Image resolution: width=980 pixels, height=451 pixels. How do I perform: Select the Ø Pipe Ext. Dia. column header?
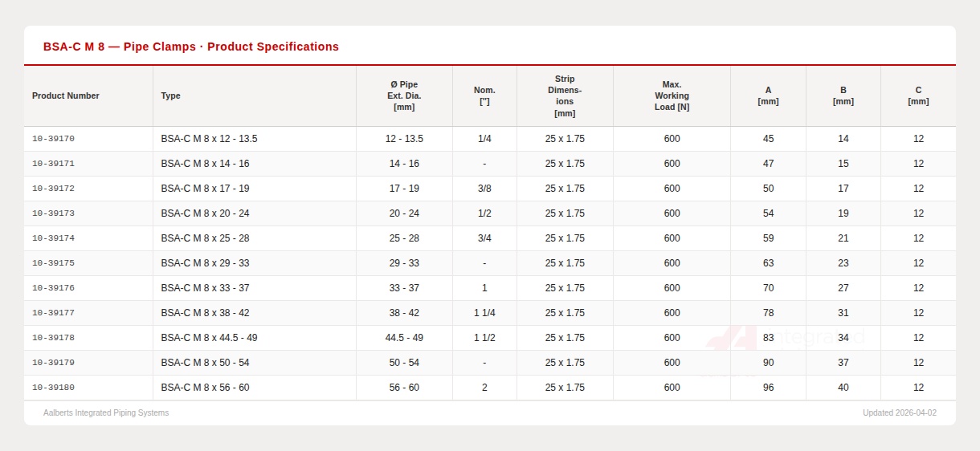pyautogui.click(x=404, y=95)
